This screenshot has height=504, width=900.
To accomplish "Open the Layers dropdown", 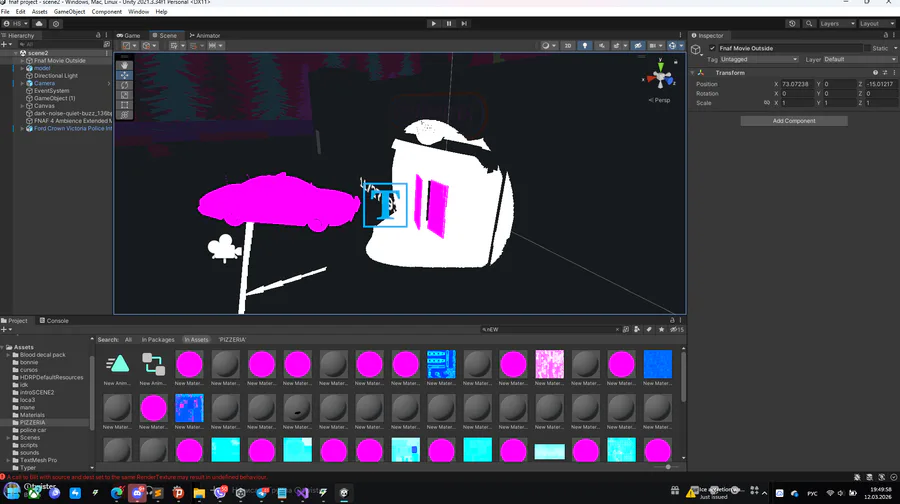I will coord(837,24).
